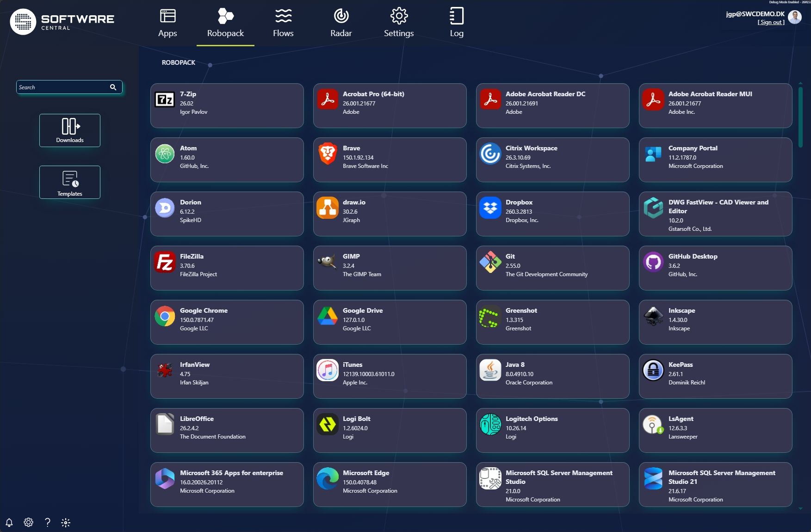Click the KeePass lock icon
This screenshot has height=532, width=811.
point(653,370)
